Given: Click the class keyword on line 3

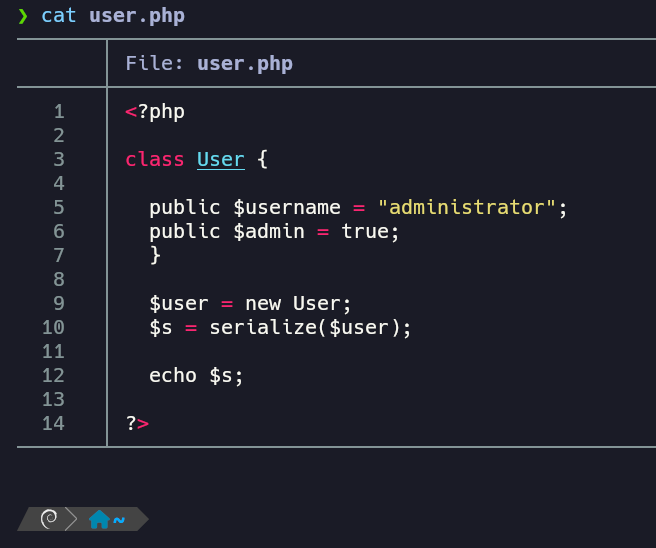Looking at the screenshot, I should [155, 159].
